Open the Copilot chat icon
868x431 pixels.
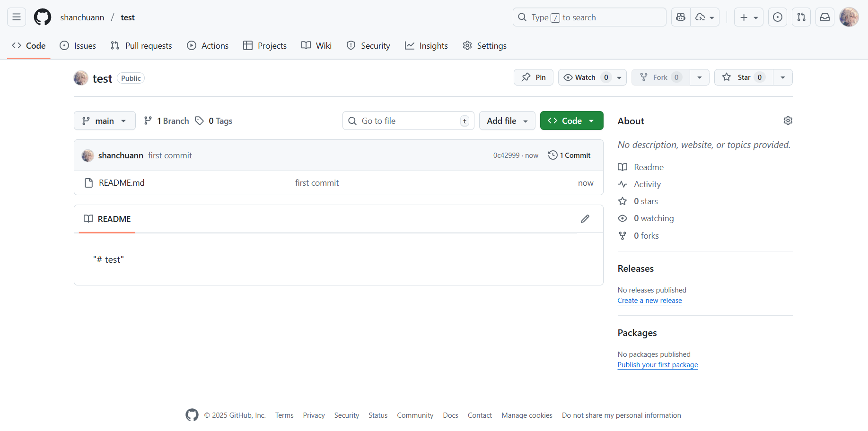681,17
